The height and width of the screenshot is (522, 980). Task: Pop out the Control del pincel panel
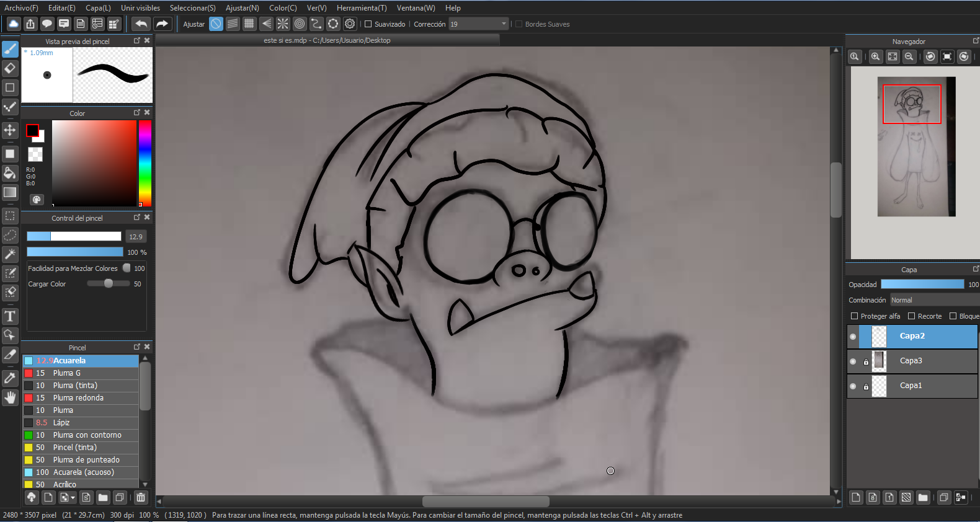(x=137, y=218)
